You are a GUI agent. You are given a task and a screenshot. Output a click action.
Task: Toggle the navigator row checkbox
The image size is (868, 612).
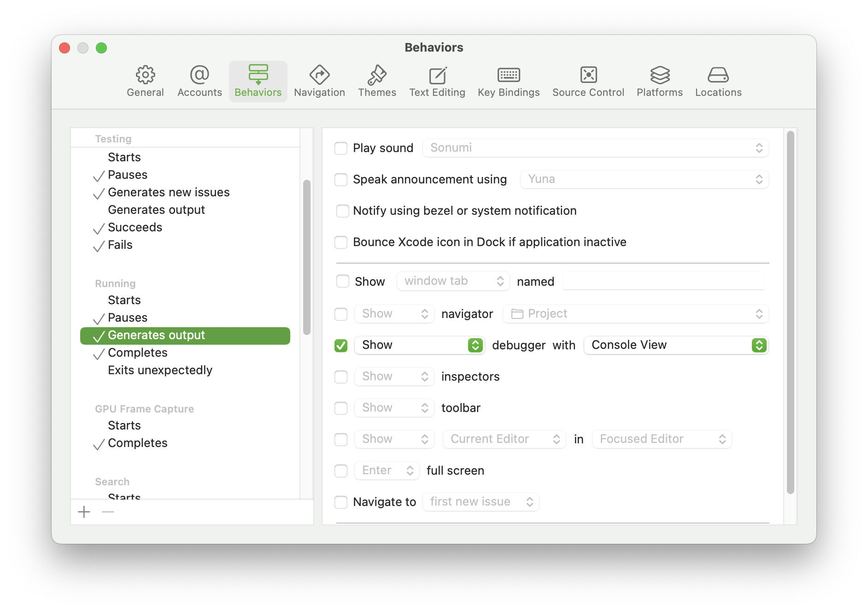tap(341, 314)
